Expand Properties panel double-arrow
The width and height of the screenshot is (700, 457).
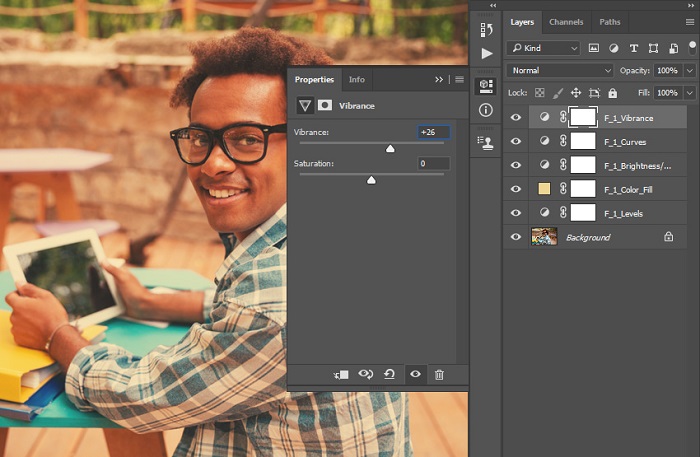click(439, 79)
